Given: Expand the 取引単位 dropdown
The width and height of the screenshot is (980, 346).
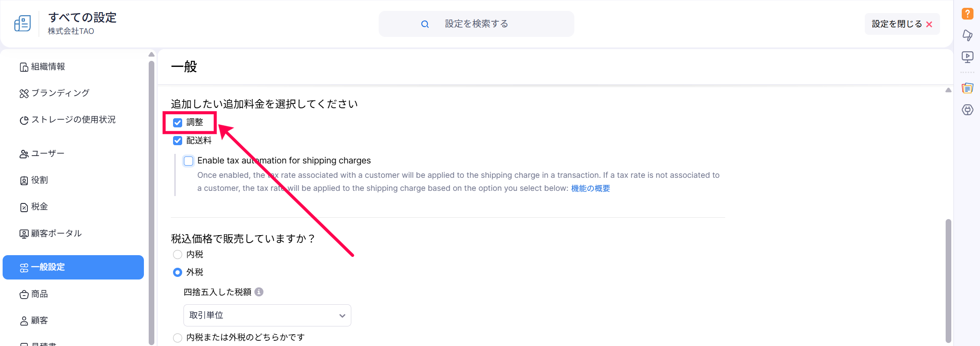Looking at the screenshot, I should [267, 316].
